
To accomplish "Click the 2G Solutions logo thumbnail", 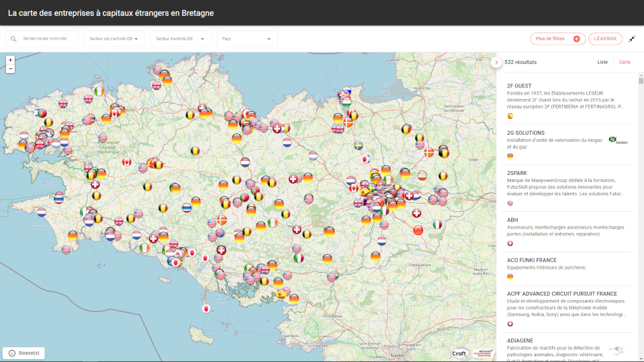I will coord(618,140).
